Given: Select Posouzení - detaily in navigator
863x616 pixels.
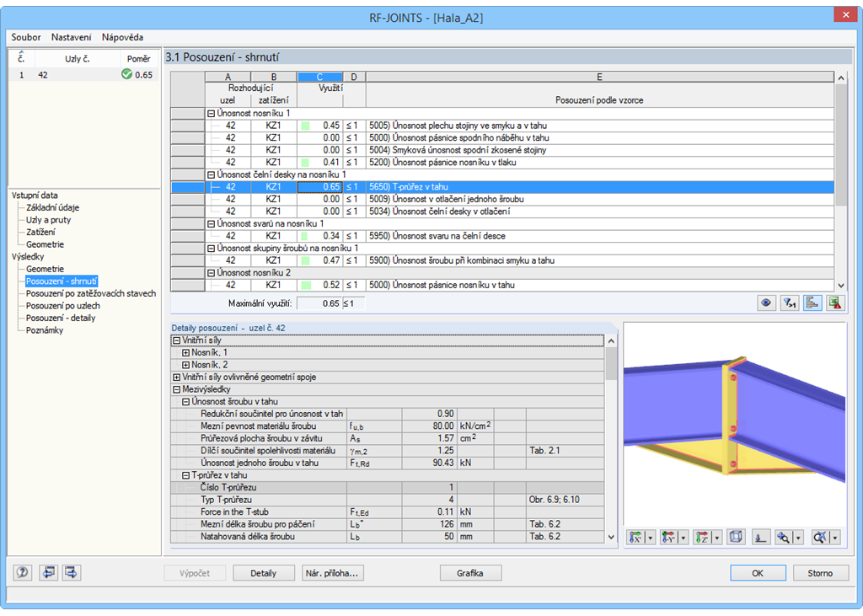Looking at the screenshot, I should point(61,319).
